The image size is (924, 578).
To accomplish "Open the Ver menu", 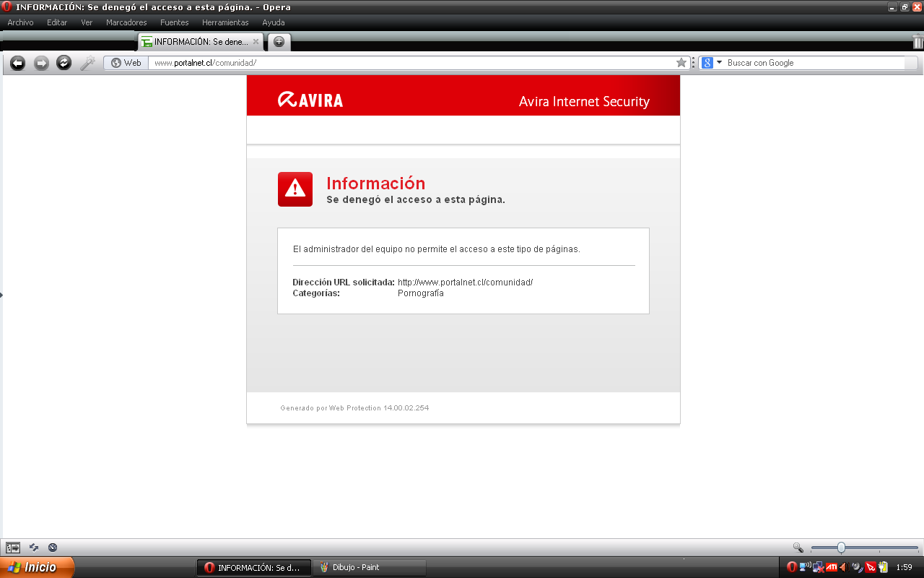I will click(87, 22).
